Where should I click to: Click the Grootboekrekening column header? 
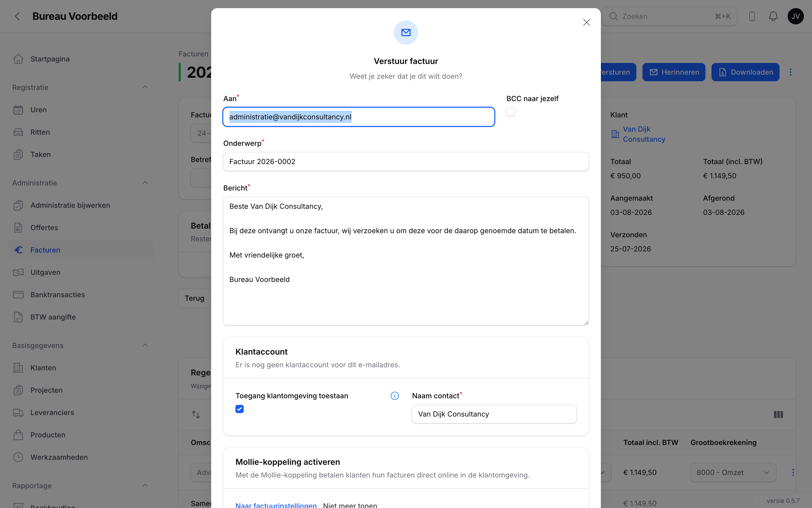click(x=723, y=442)
